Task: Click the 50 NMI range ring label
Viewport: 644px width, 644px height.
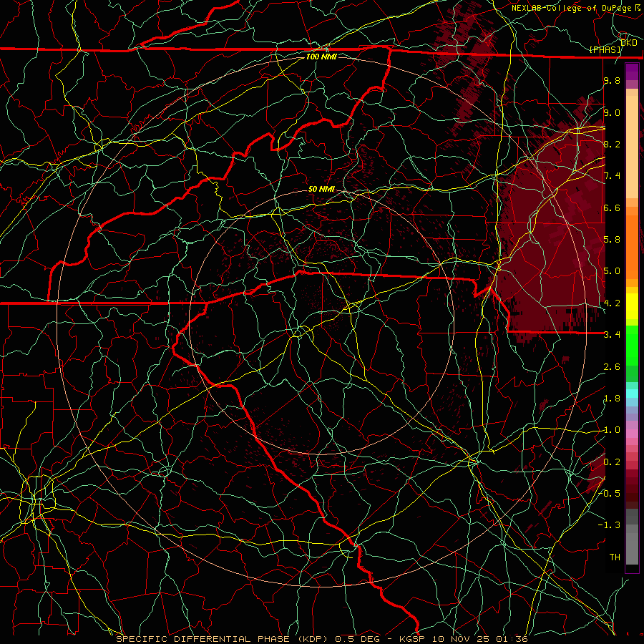Action: tap(321, 189)
